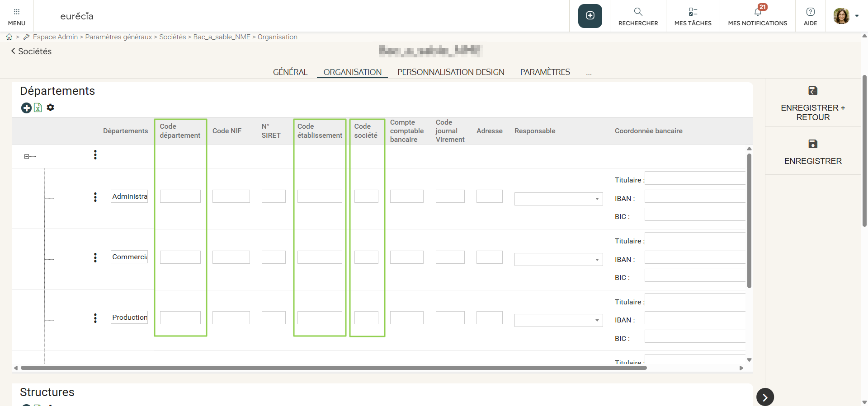Click ENREGISTRER + RETOUR button

click(x=812, y=104)
